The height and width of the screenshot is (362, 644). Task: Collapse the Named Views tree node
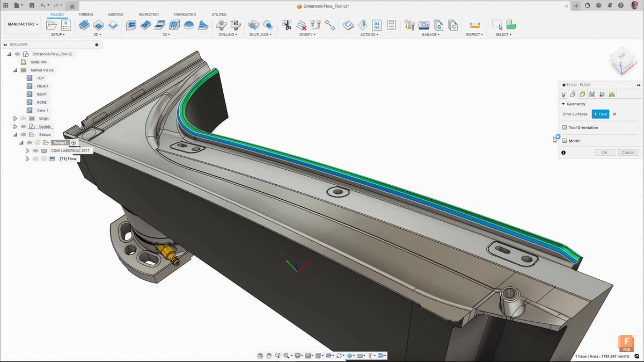coord(15,70)
